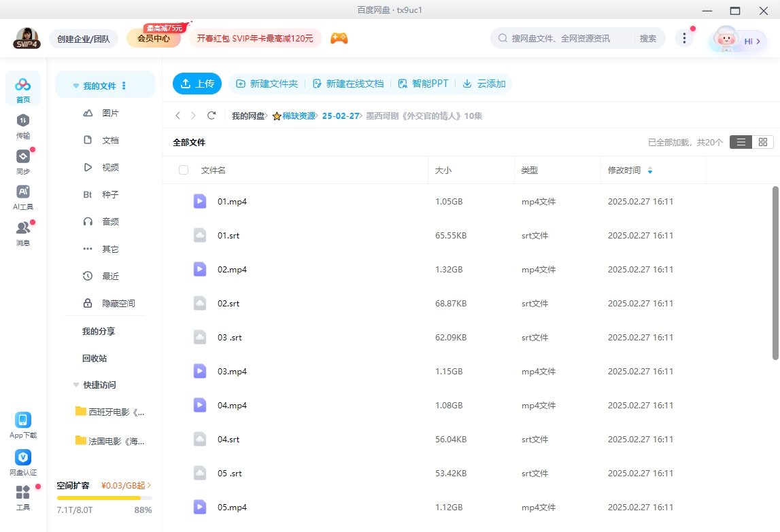Enable list view layout
The height and width of the screenshot is (532, 780).
pyautogui.click(x=741, y=142)
